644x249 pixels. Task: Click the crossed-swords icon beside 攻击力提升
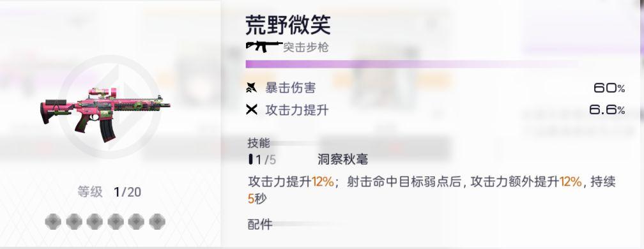pos(251,110)
